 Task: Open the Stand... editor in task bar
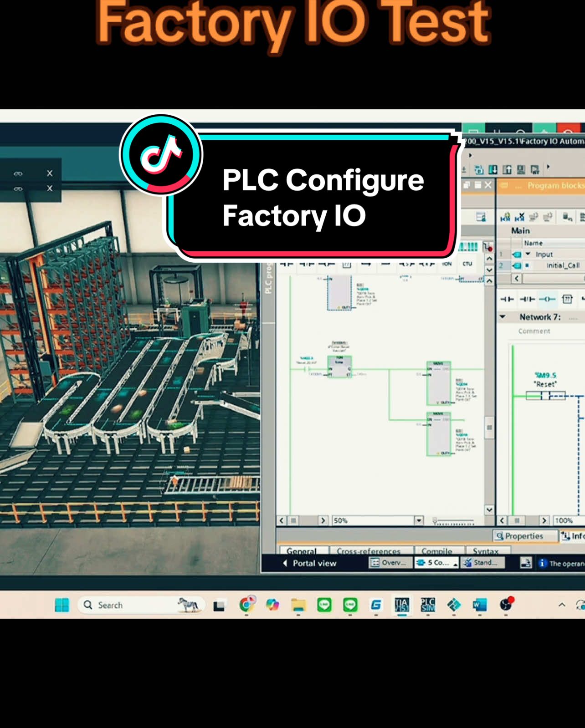click(482, 563)
